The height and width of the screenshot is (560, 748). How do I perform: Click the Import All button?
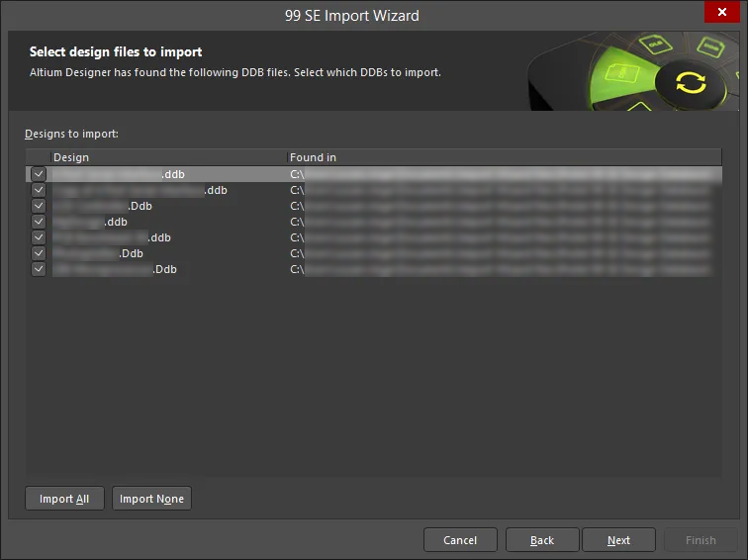64,499
